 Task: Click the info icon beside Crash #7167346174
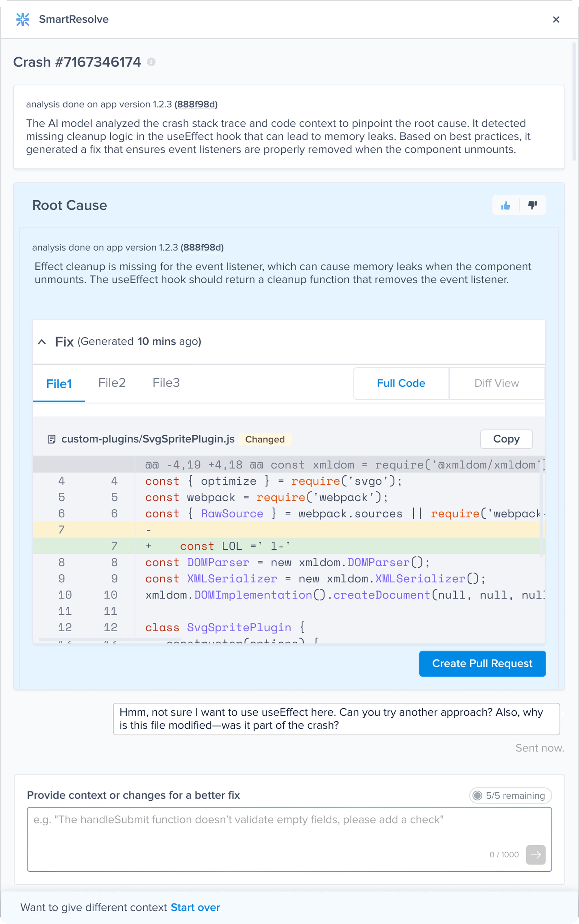(151, 62)
